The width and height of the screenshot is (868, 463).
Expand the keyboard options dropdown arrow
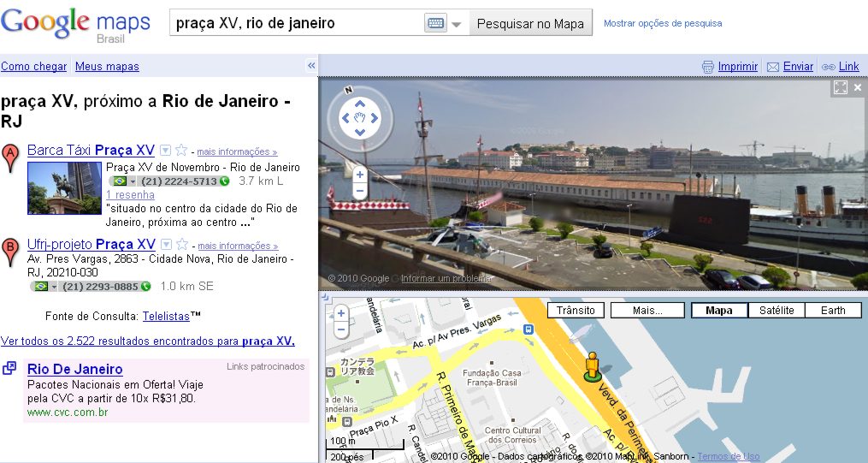(456, 24)
